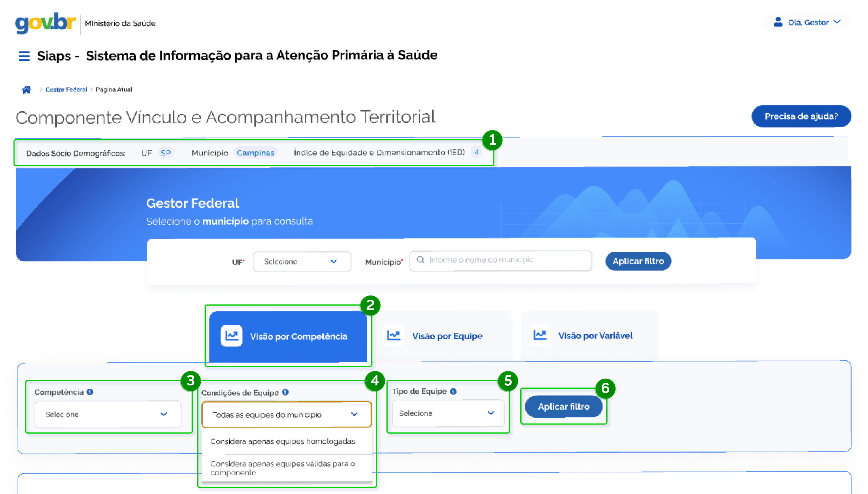Click the Município name search field
This screenshot has height=494, width=868.
click(x=501, y=260)
